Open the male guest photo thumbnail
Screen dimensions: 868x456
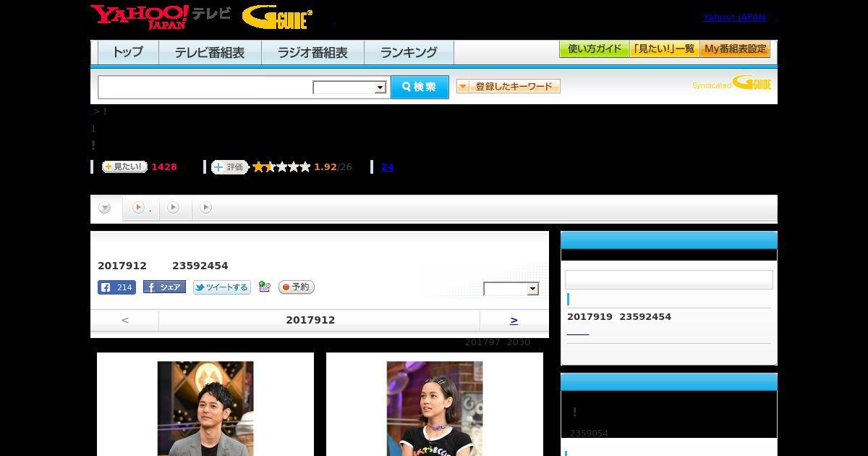coord(205,408)
